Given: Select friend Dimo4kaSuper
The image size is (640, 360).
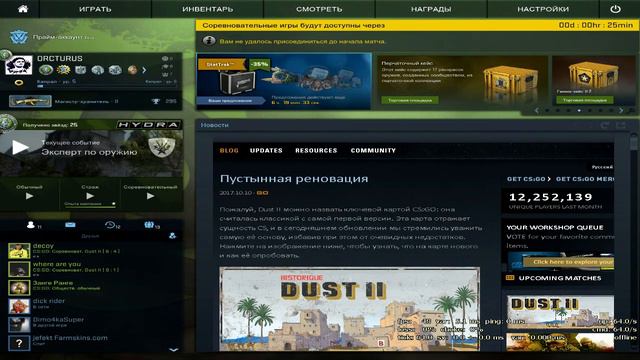Looking at the screenshot, I should [95, 324].
